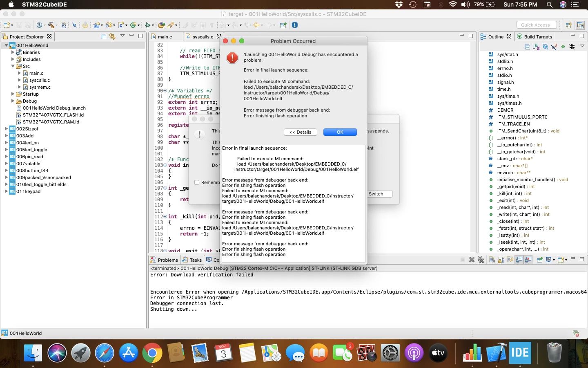Open the Problems tab
The height and width of the screenshot is (368, 588).
coord(164,260)
